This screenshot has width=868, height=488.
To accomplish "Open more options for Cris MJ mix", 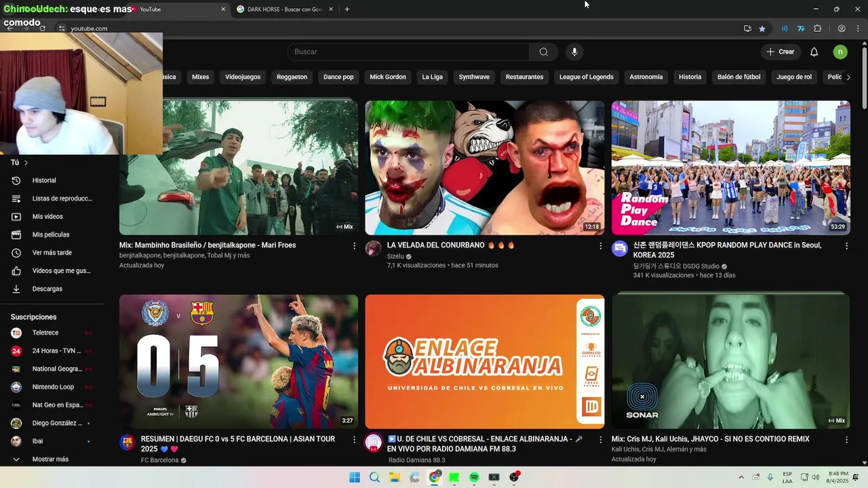I will [x=846, y=440].
